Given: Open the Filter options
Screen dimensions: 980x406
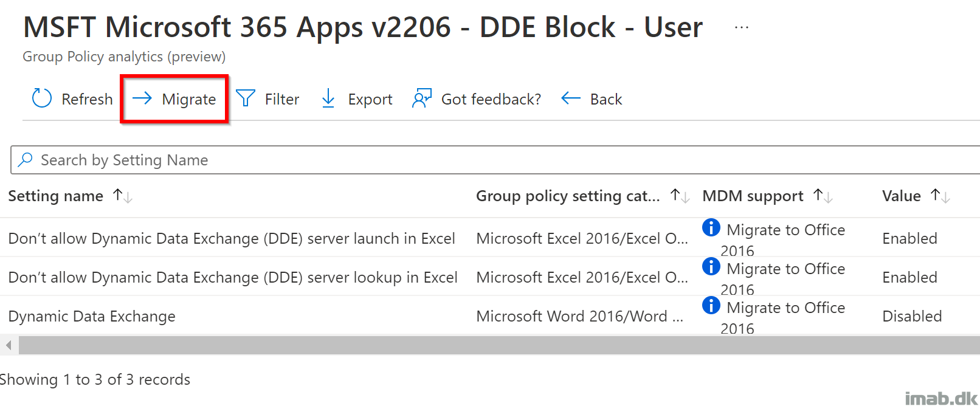Looking at the screenshot, I should coord(267,99).
